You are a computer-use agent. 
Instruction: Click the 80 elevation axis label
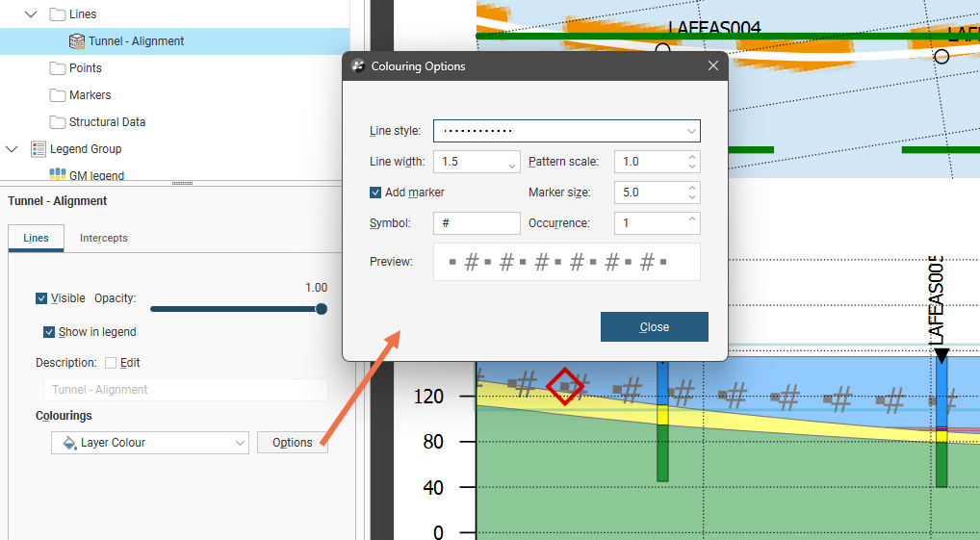click(433, 442)
